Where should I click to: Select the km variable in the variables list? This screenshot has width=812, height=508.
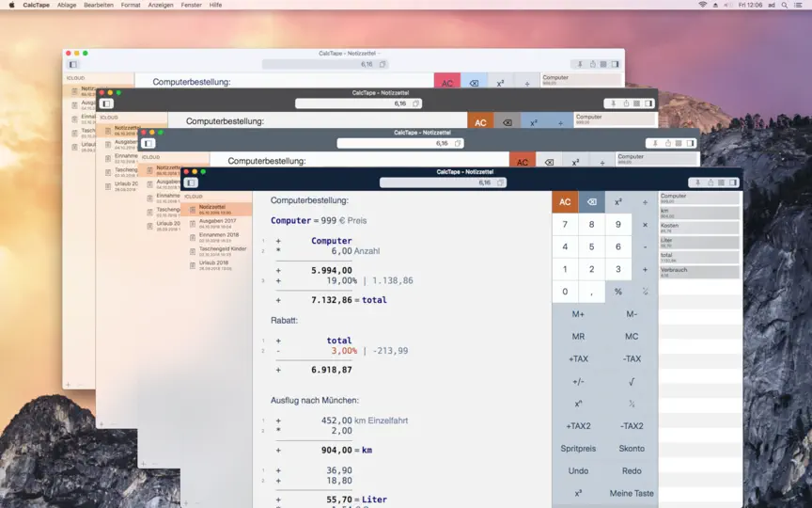(x=699, y=213)
